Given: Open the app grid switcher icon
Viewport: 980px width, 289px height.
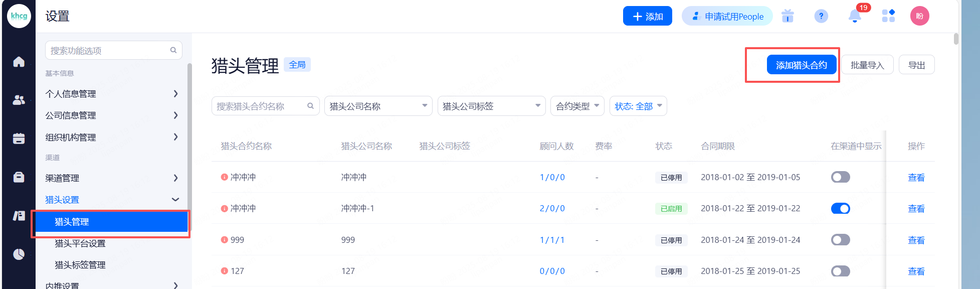Looking at the screenshot, I should coord(888,16).
